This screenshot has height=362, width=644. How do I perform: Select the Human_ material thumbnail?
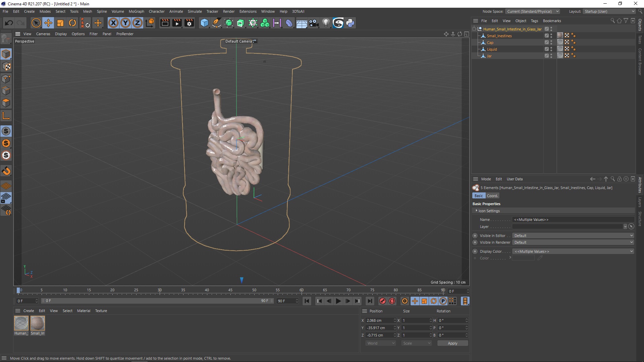pyautogui.click(x=21, y=323)
